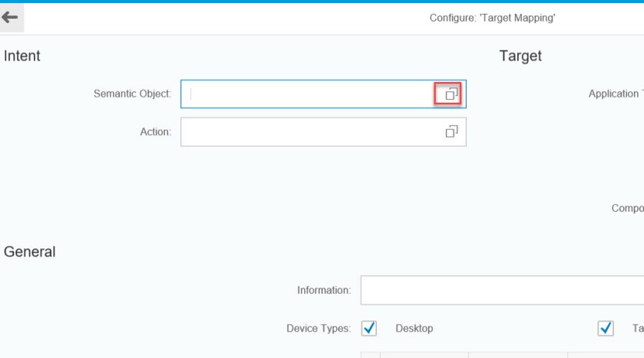Click the 'Device Types:' label
Viewport: 644px width, 358px height.
click(x=319, y=328)
